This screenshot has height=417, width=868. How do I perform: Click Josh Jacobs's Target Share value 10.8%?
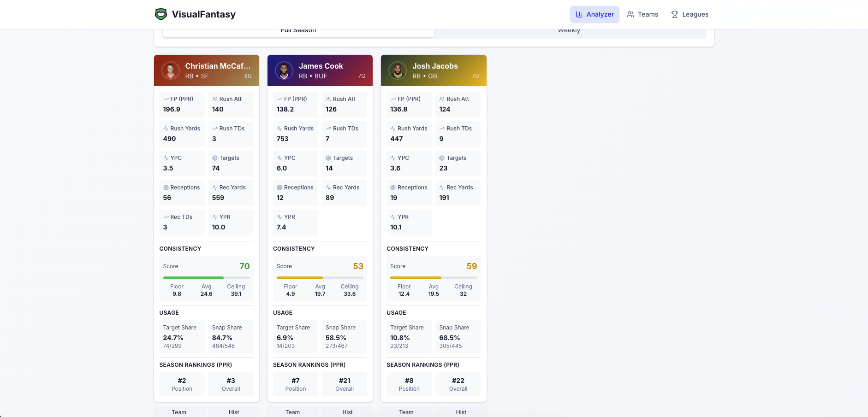(x=400, y=338)
